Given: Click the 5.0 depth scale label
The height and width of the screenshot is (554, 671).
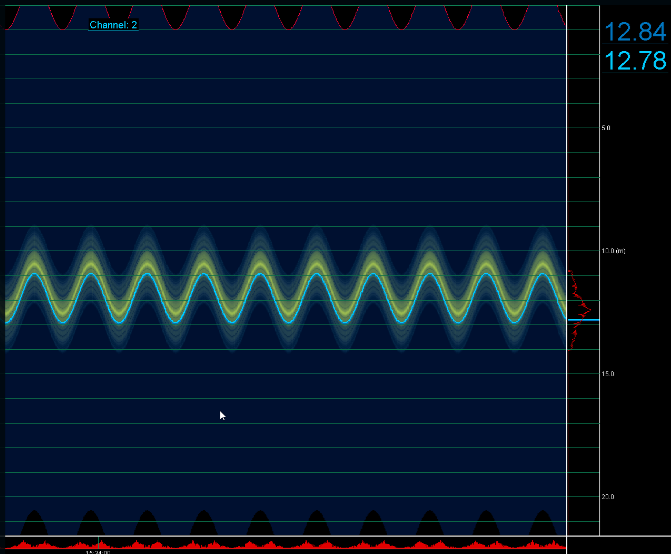Looking at the screenshot, I should [x=606, y=128].
